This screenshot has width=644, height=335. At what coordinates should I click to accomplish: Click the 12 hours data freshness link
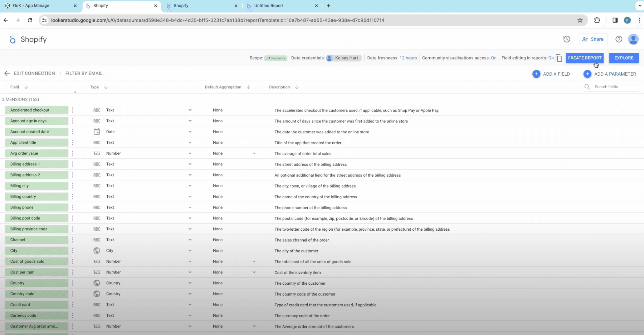click(408, 58)
